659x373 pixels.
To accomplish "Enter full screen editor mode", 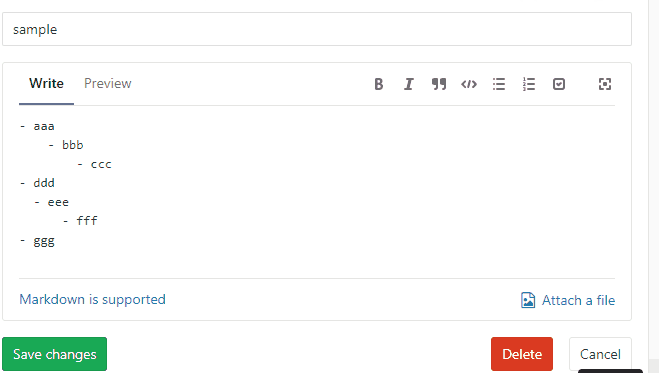I will click(x=605, y=84).
